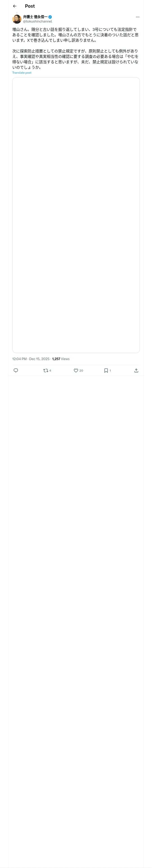Click the reply speech bubble icon
The width and height of the screenshot is (152, 868).
(16, 370)
